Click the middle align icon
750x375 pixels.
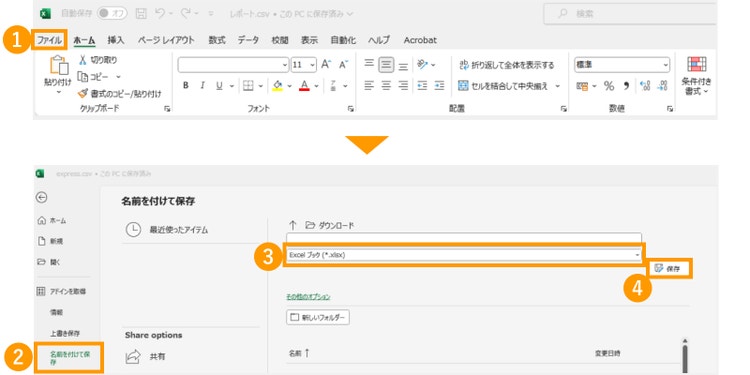[x=386, y=65]
